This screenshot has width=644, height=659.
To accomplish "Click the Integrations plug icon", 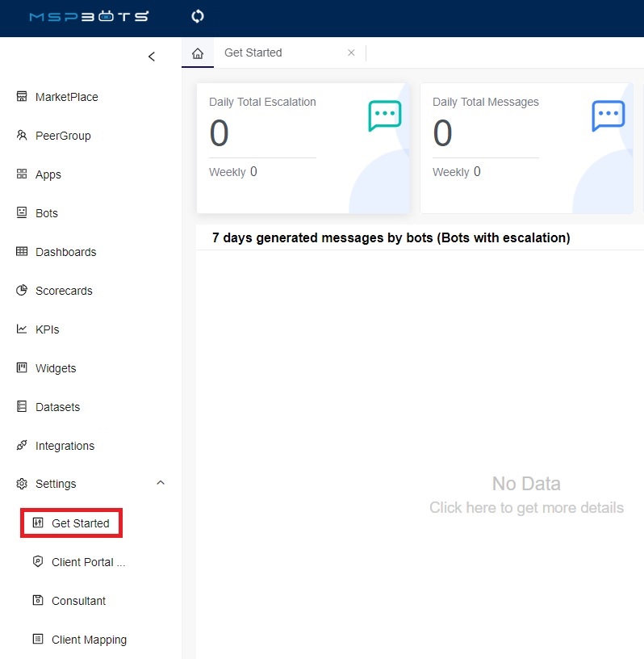I will tap(22, 446).
